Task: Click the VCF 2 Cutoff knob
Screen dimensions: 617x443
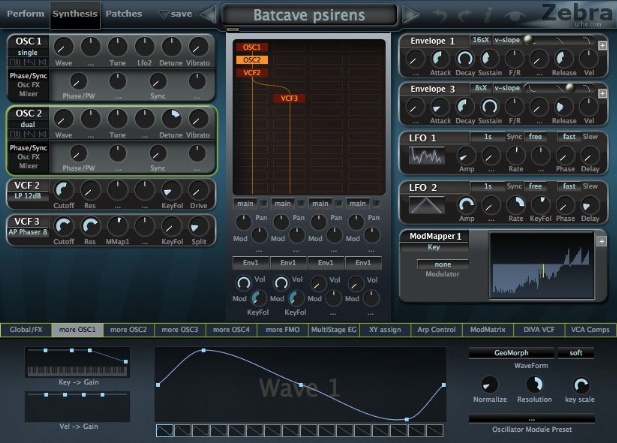Action: click(x=63, y=189)
